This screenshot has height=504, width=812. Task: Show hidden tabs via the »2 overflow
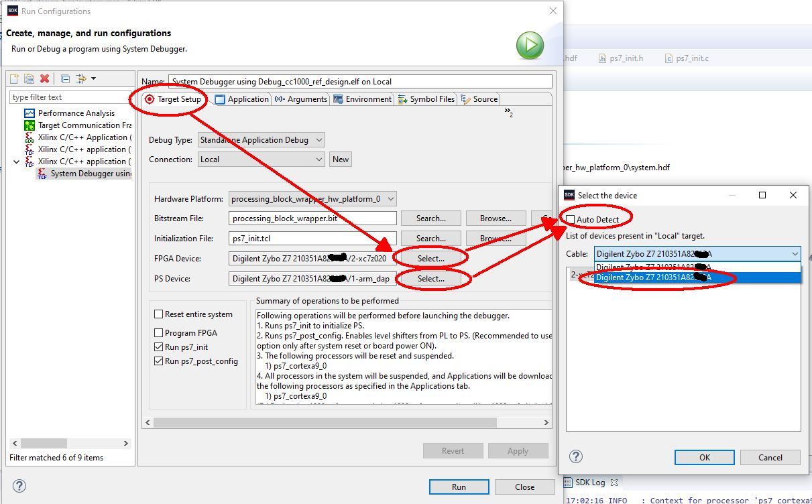point(509,113)
